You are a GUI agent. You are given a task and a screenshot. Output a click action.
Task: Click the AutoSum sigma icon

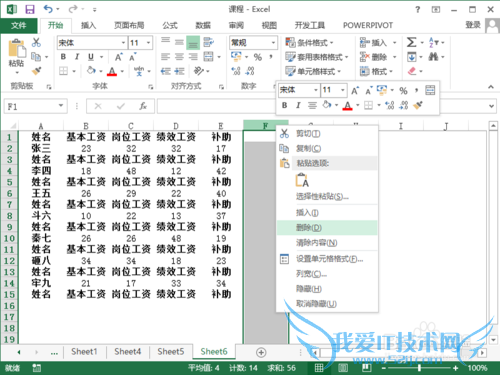(411, 42)
